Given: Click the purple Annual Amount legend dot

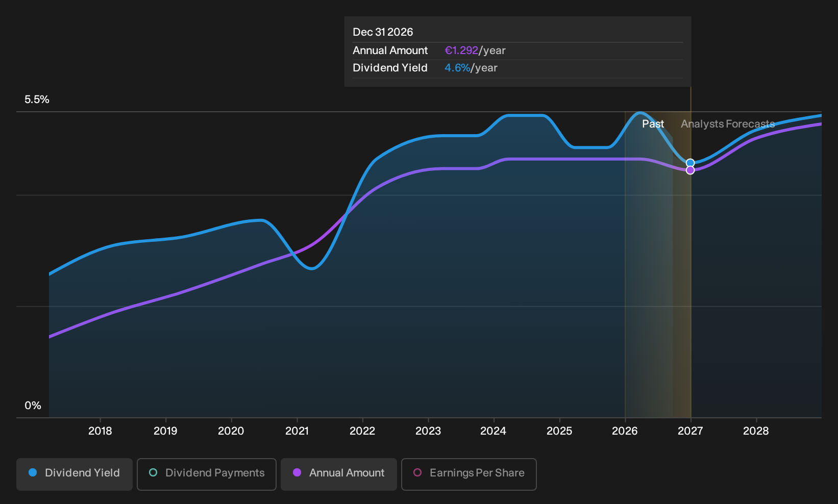Looking at the screenshot, I should (x=297, y=473).
